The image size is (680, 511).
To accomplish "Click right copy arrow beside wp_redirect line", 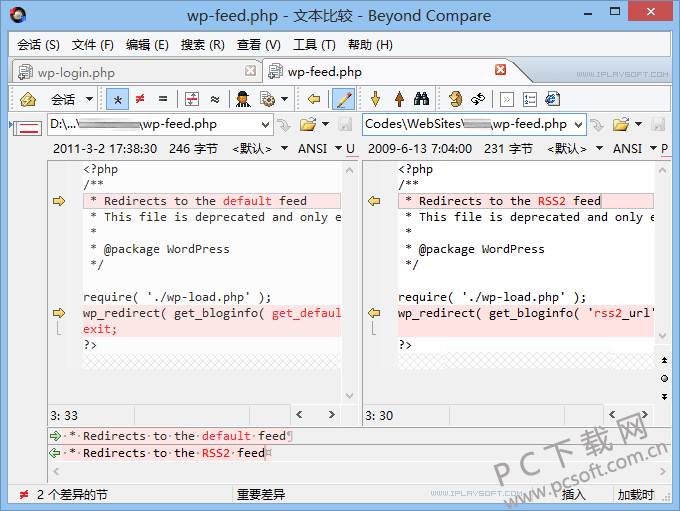I will pyautogui.click(x=374, y=313).
